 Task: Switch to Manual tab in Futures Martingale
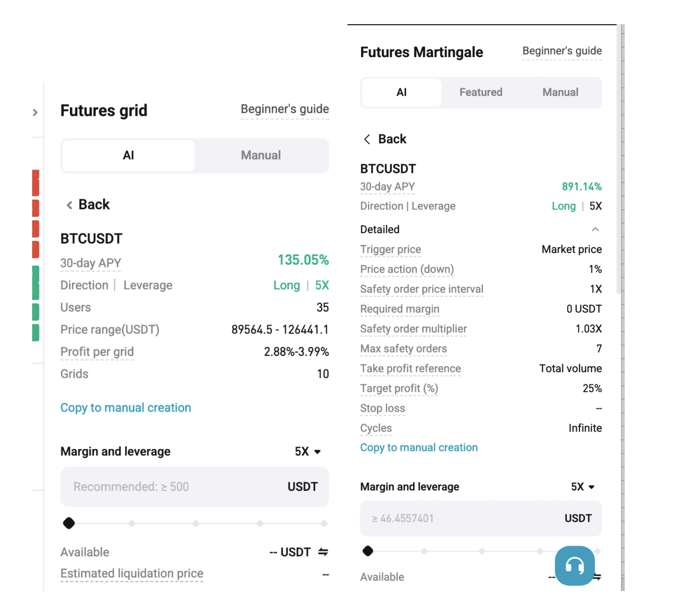click(x=560, y=92)
